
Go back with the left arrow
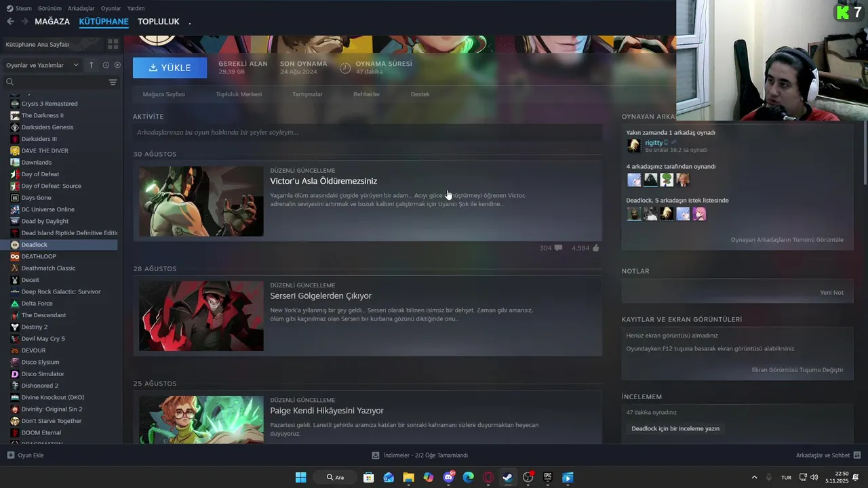10,22
